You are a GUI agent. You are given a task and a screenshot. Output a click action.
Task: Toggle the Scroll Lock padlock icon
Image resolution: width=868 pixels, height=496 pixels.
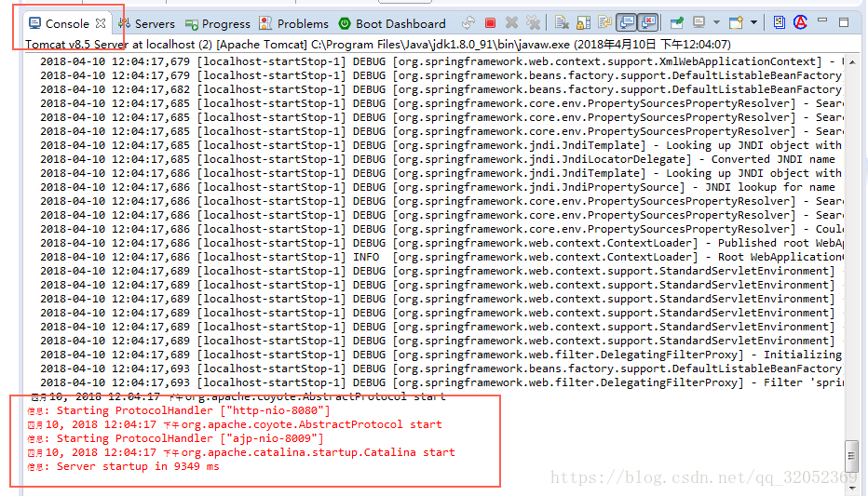583,22
